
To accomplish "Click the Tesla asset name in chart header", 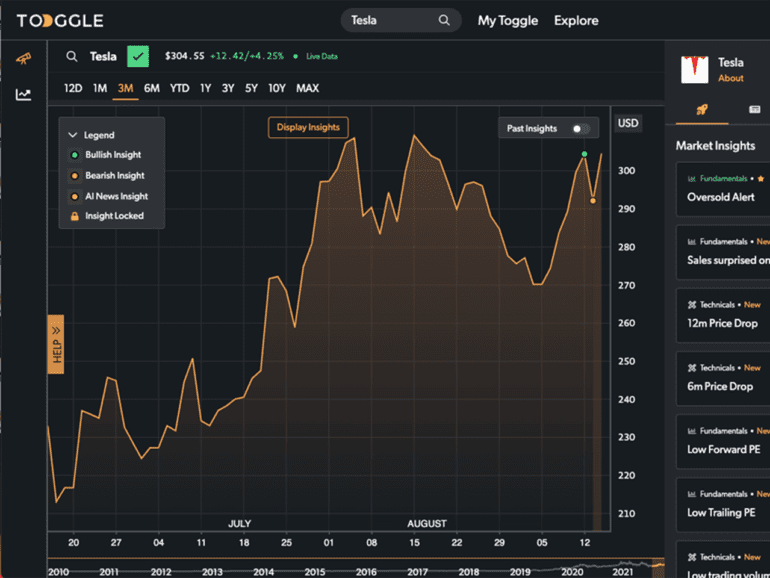I will pyautogui.click(x=103, y=56).
